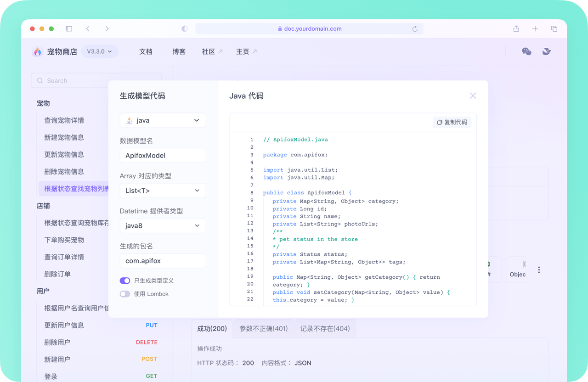This screenshot has width=588, height=382.
Task: Click the 宠物商店 flame logo
Action: tap(38, 51)
